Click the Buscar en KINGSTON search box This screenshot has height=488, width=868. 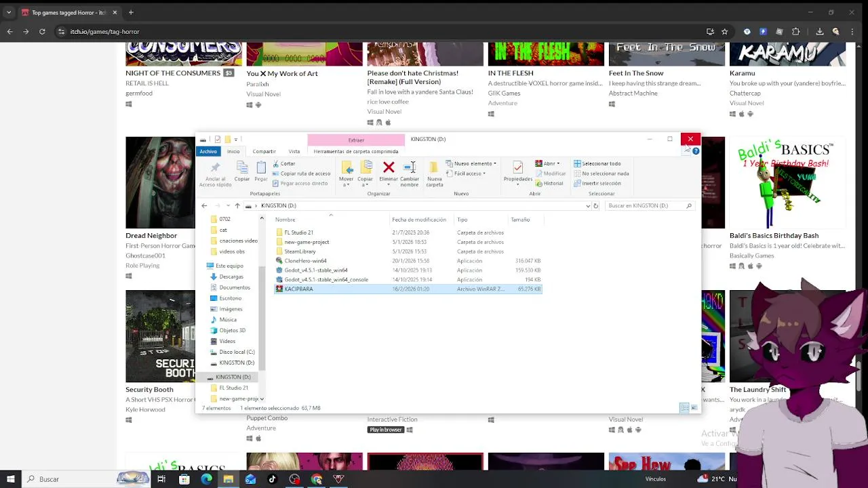pyautogui.click(x=650, y=205)
